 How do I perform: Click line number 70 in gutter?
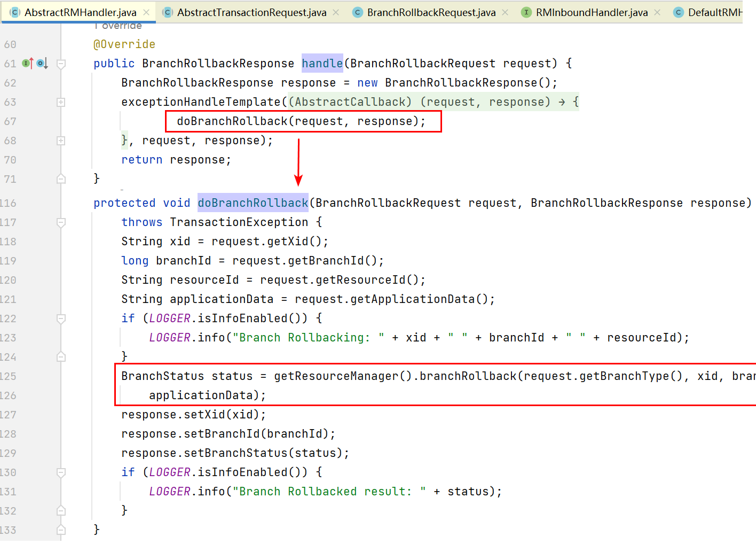(10, 160)
